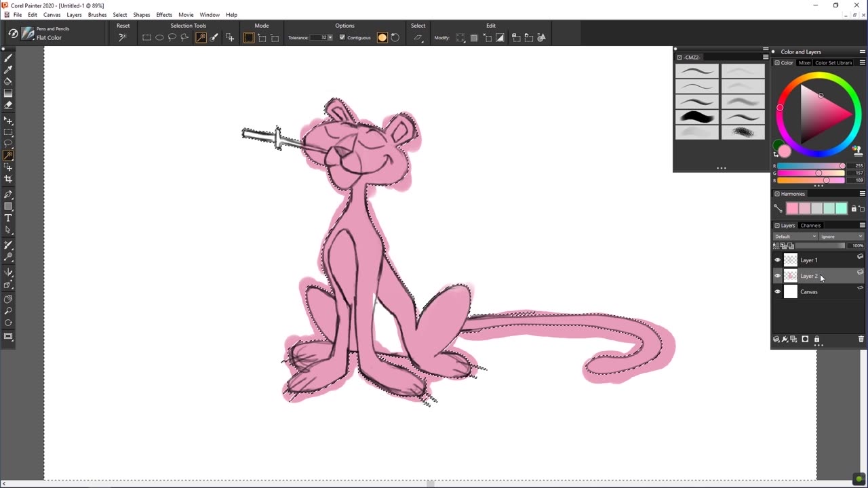The height and width of the screenshot is (488, 868).
Task: Choose Selection Brush in property bar
Action: (x=214, y=37)
